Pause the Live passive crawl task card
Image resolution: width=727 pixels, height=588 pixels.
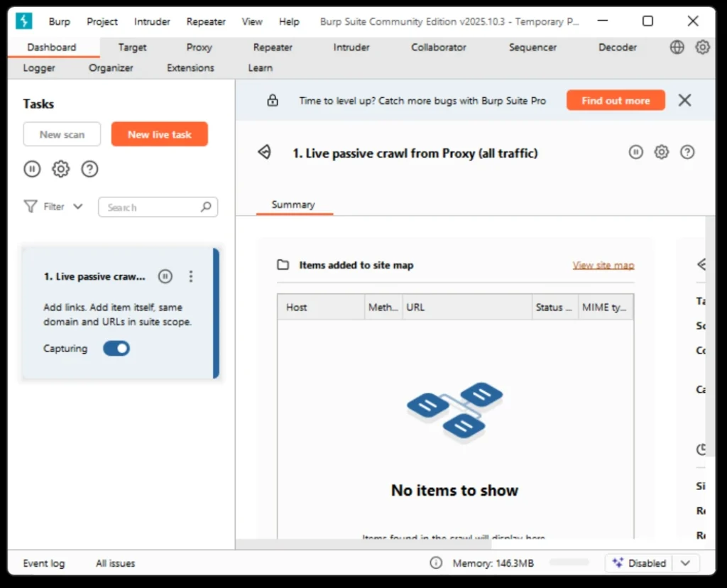point(165,276)
